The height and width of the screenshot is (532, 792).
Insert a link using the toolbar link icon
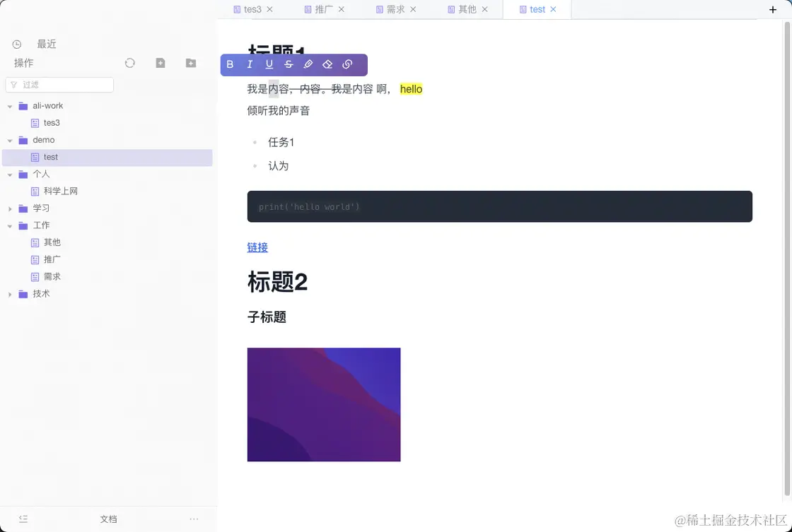point(347,64)
